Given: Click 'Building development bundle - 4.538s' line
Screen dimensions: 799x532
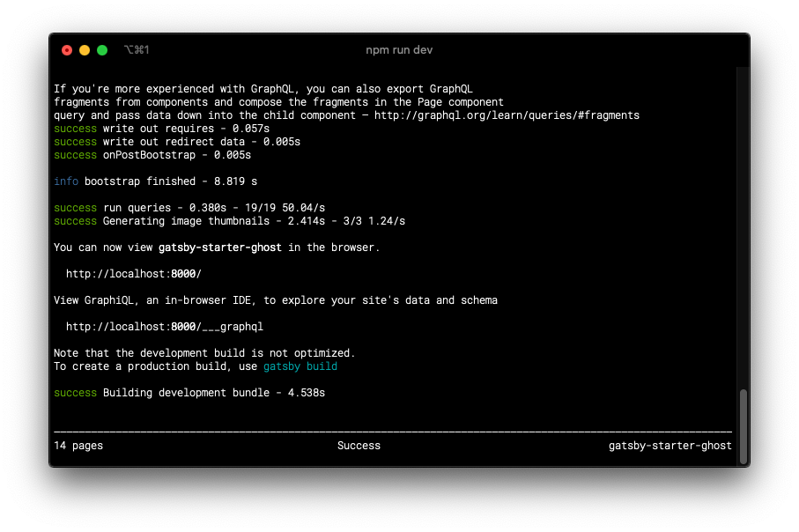Looking at the screenshot, I should (189, 393).
